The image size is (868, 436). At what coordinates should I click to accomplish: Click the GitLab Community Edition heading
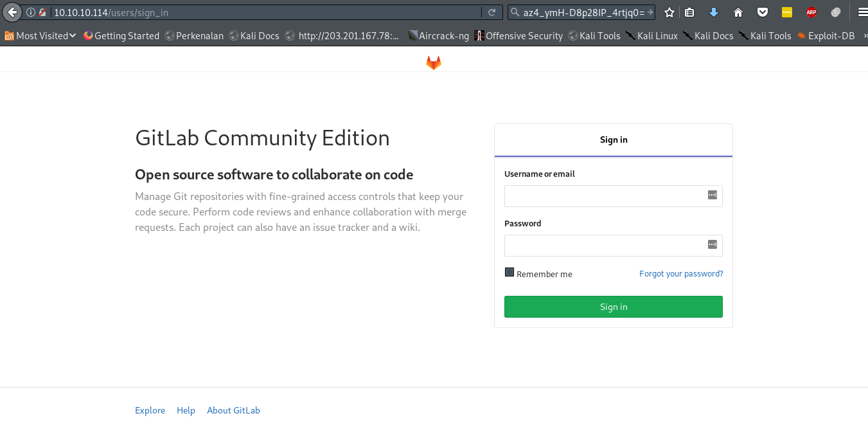click(x=262, y=138)
